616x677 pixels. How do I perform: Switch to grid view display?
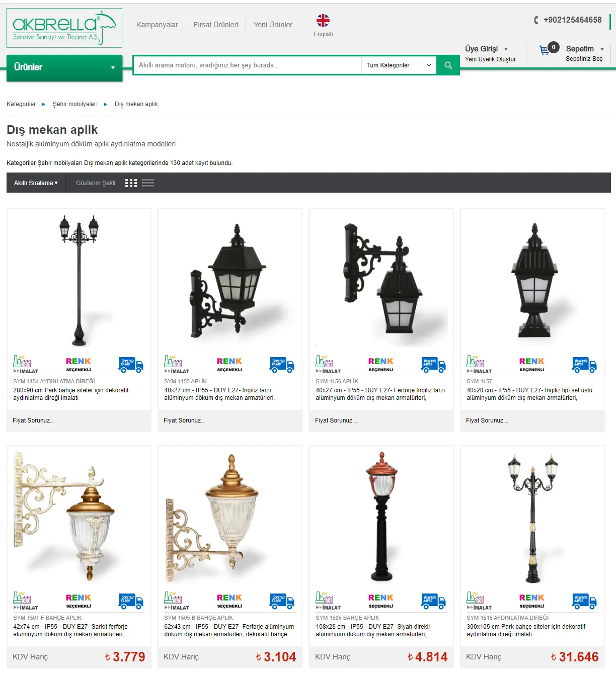click(131, 183)
